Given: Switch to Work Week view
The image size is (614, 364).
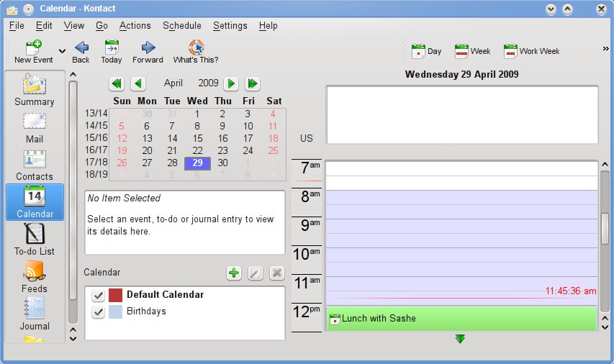Looking at the screenshot, I should pos(531,51).
